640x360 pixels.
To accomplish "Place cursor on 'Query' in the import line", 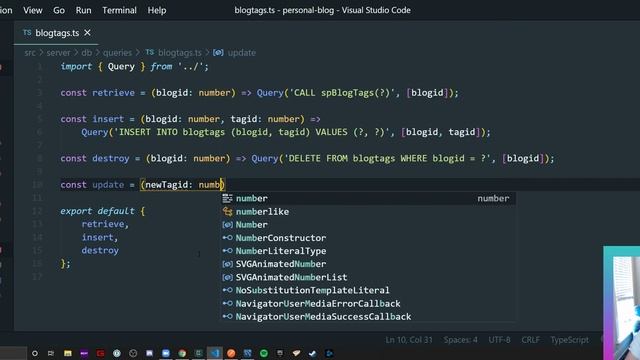I will pyautogui.click(x=121, y=67).
